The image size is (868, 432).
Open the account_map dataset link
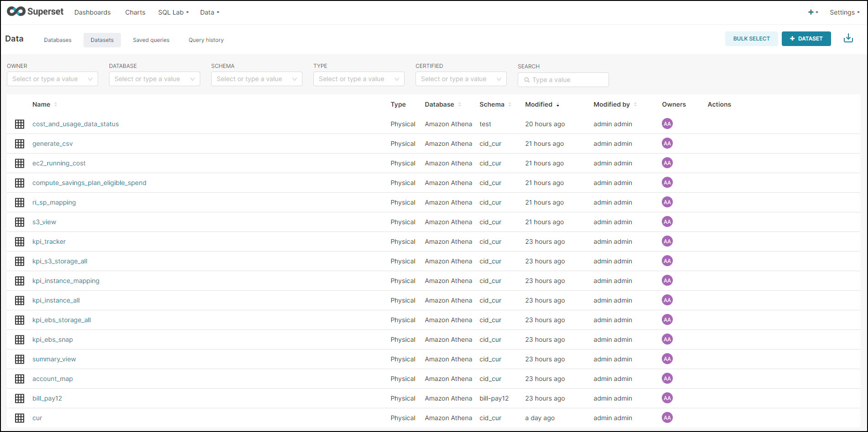click(52, 379)
